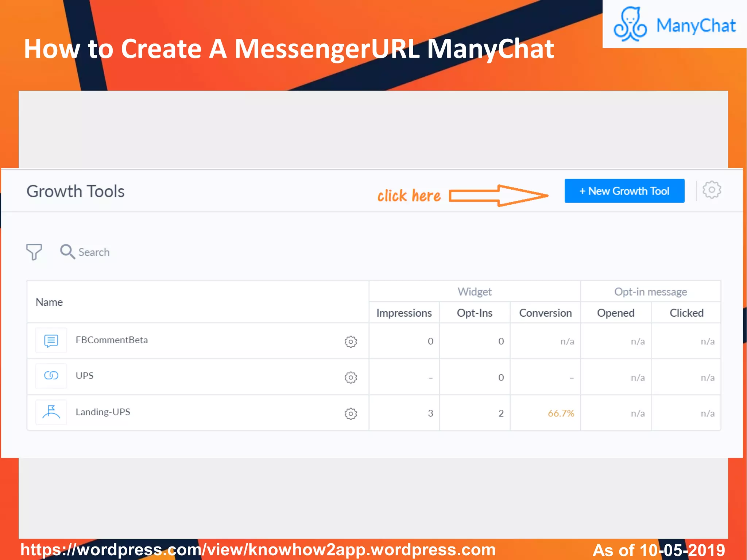Click FBCommentBeta comment widget icon
Image resolution: width=747 pixels, height=560 pixels.
coord(51,341)
